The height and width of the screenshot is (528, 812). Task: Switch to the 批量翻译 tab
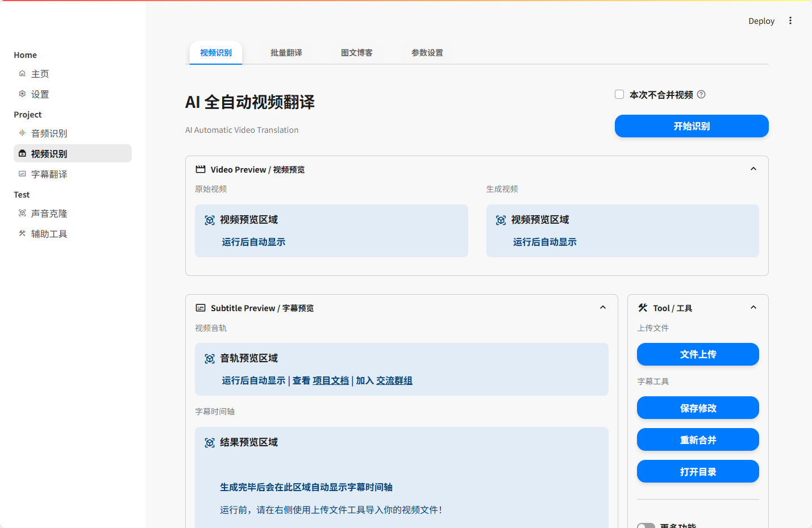[286, 53]
